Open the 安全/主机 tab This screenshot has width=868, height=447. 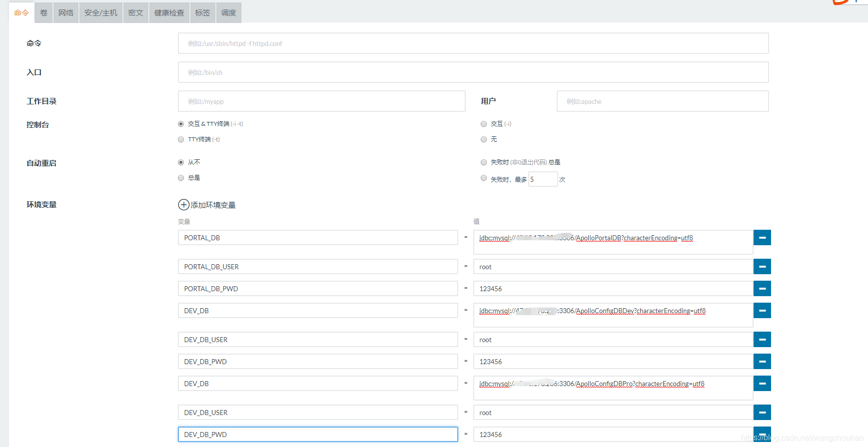pyautogui.click(x=101, y=13)
